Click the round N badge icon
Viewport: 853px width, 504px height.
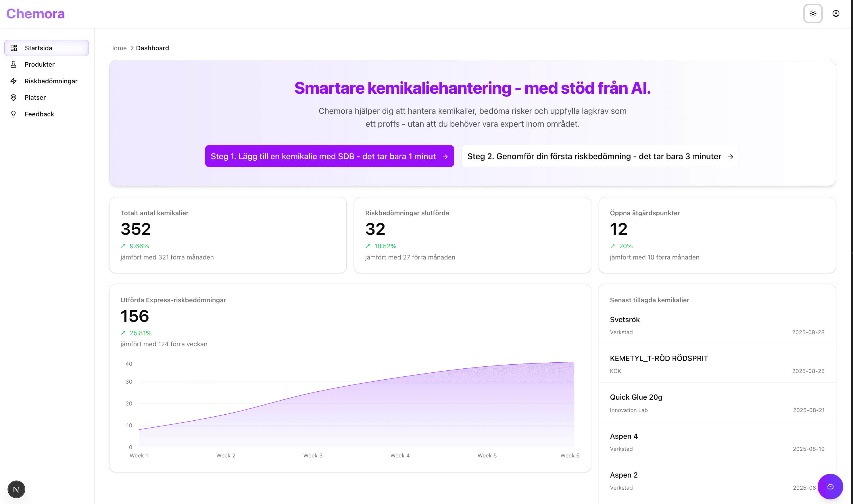point(16,489)
